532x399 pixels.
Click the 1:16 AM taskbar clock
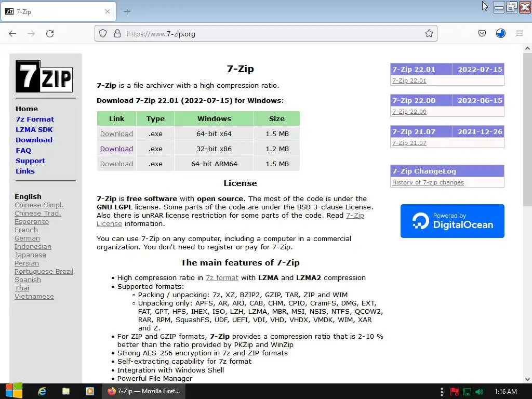(506, 392)
